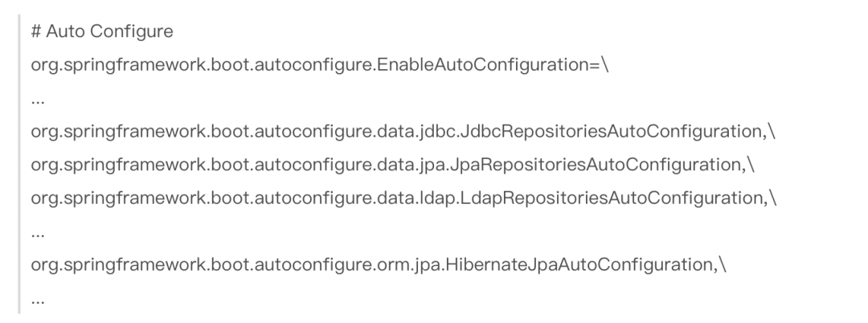Click the gray blockquote bar on the left
This screenshot has height=323, width=868.
coord(19,164)
